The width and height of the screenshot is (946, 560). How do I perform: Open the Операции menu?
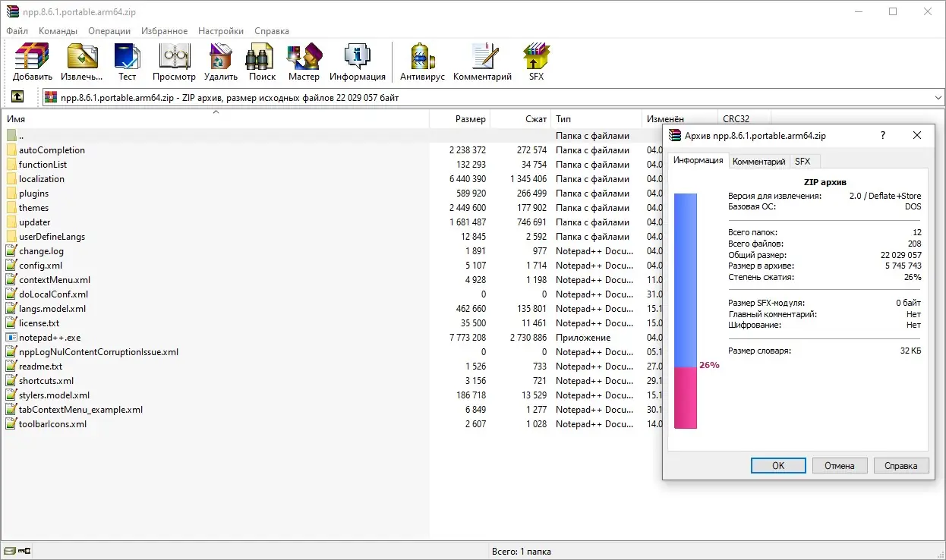pos(109,31)
